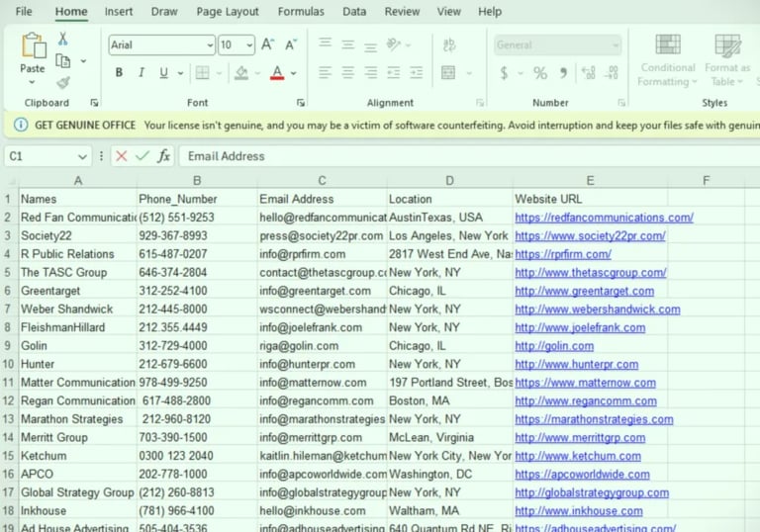
Task: Expand Name Box C1 dropdown
Action: tap(82, 156)
